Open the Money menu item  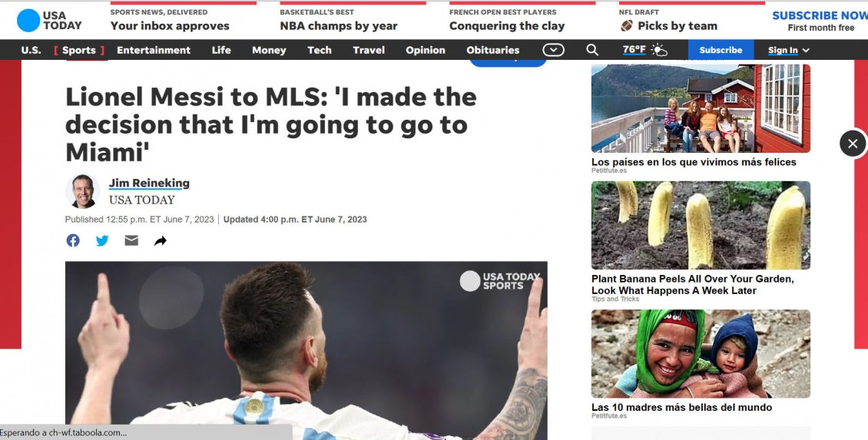(269, 50)
